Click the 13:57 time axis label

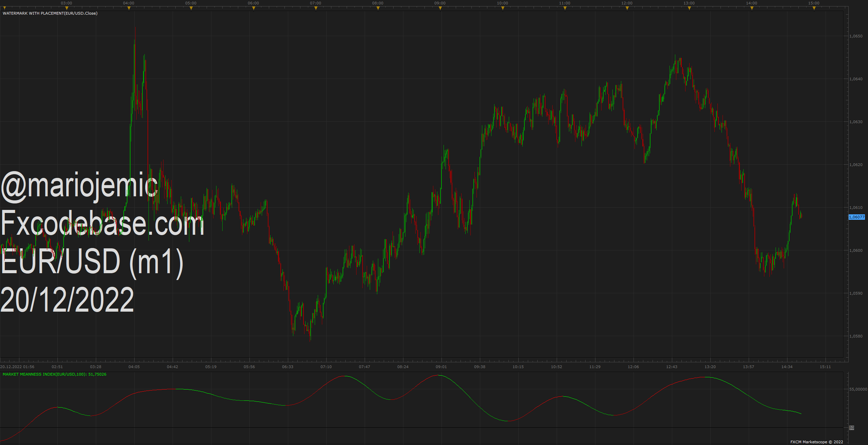click(x=748, y=367)
